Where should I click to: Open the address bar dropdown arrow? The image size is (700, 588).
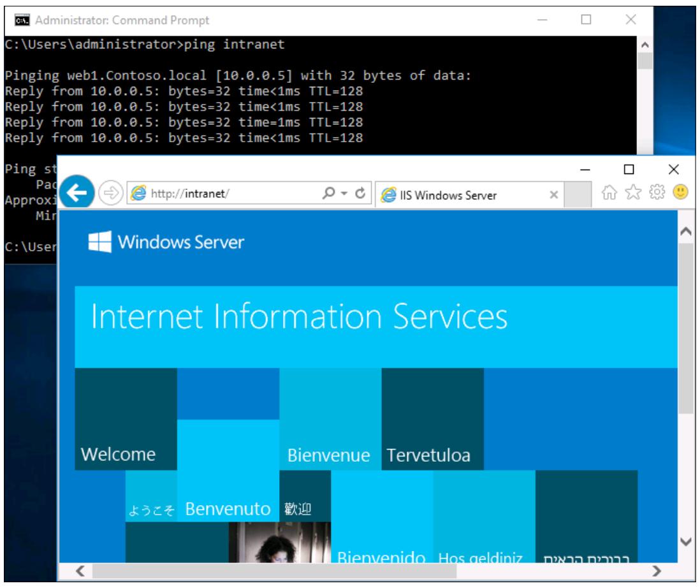point(344,193)
